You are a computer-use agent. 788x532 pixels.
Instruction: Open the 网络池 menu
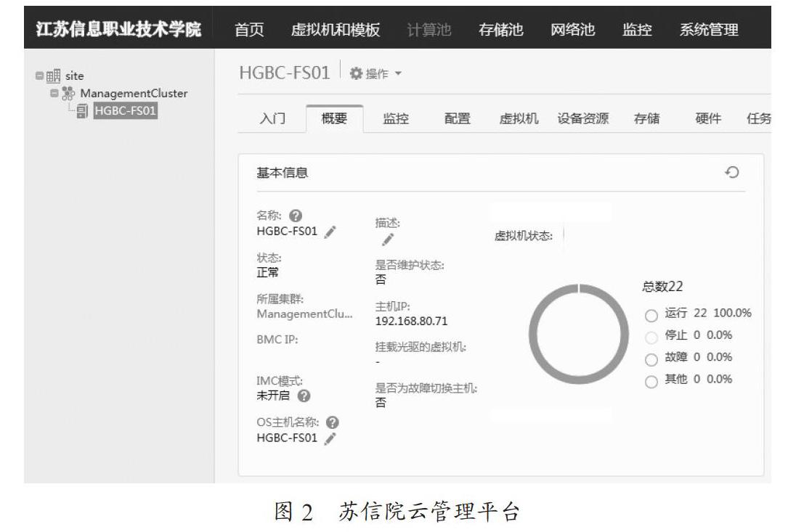[x=573, y=30]
